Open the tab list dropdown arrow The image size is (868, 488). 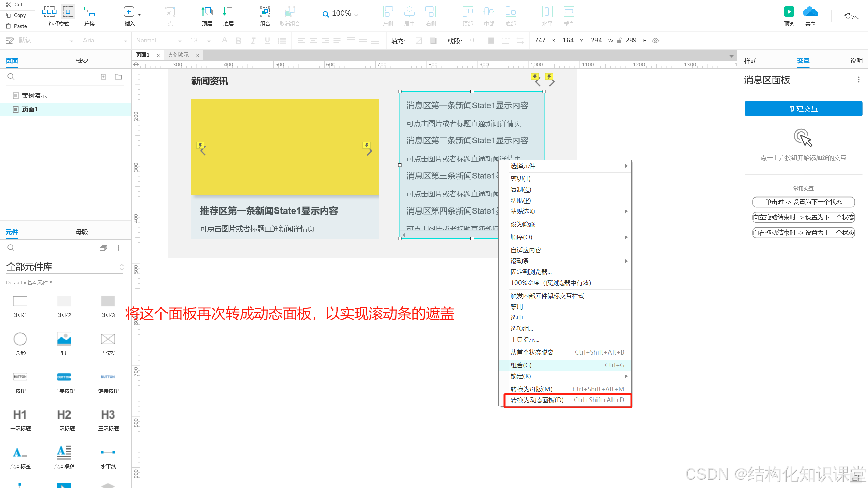731,56
